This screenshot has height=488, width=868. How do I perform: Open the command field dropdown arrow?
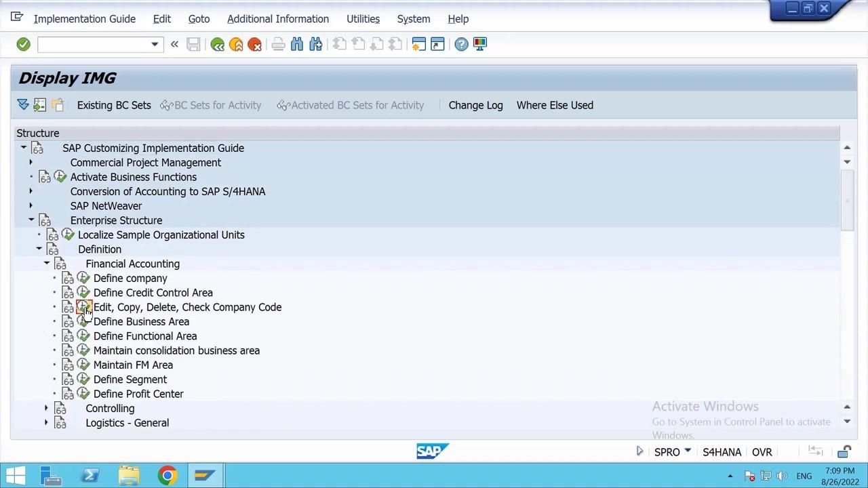pos(155,45)
